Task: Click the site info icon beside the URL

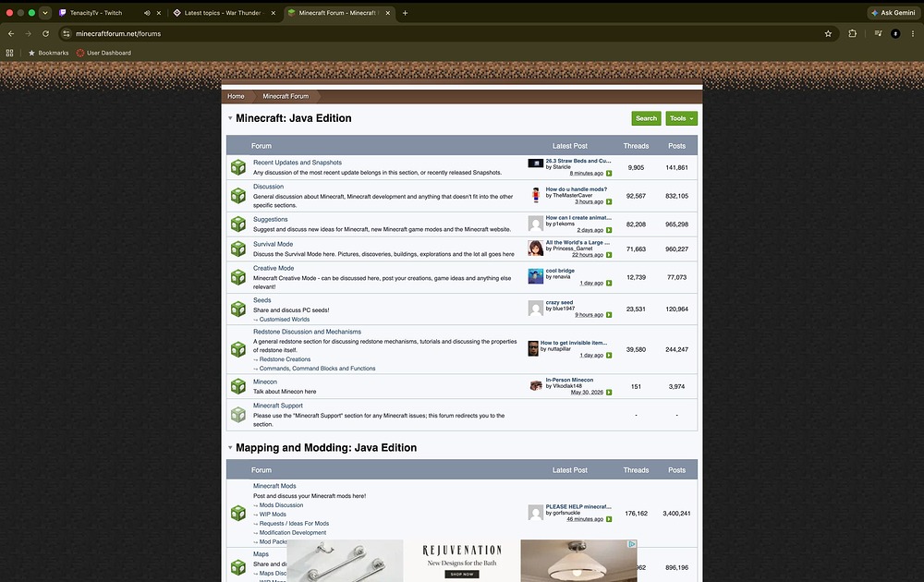Action: (66, 33)
